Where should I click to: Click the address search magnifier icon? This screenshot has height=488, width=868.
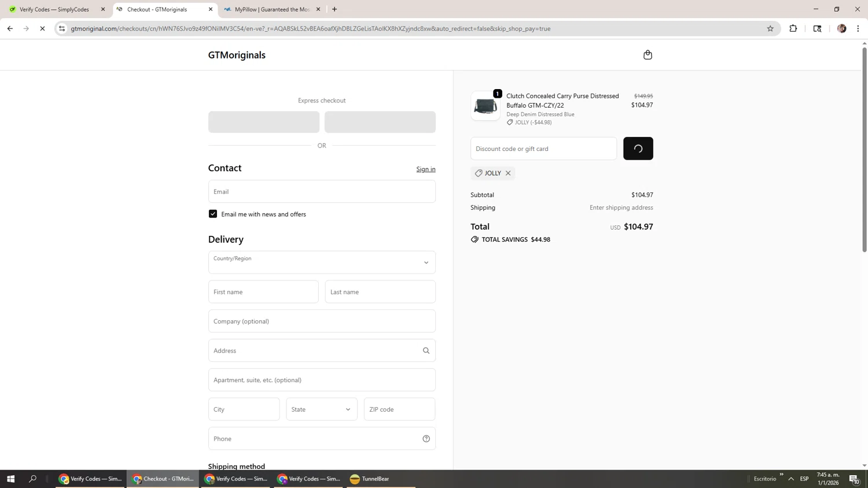(426, 350)
